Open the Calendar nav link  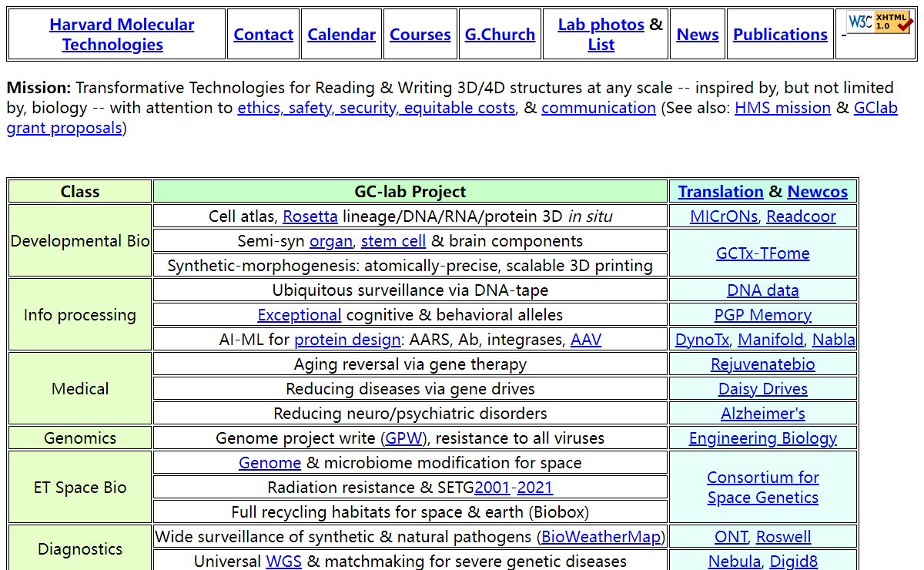pyautogui.click(x=342, y=35)
